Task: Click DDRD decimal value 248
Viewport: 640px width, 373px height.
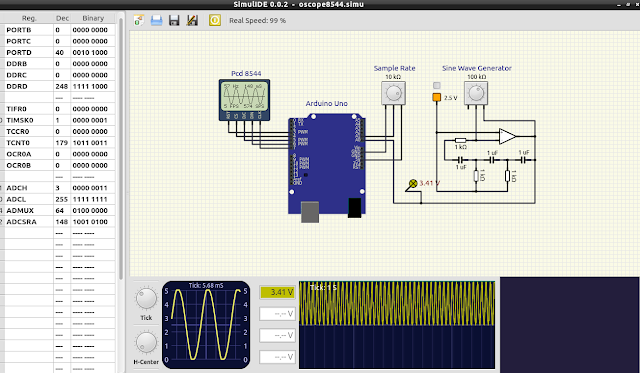Action: pyautogui.click(x=62, y=87)
